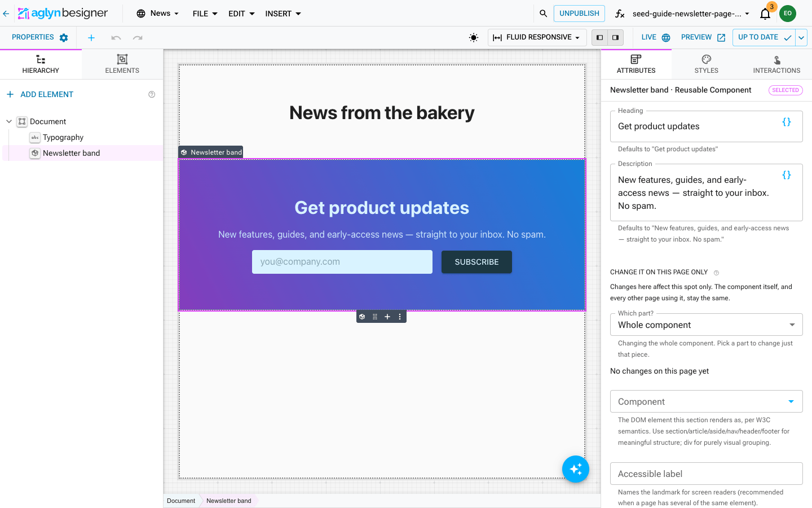Click the properties gear icon
The image size is (812, 508).
tap(64, 38)
